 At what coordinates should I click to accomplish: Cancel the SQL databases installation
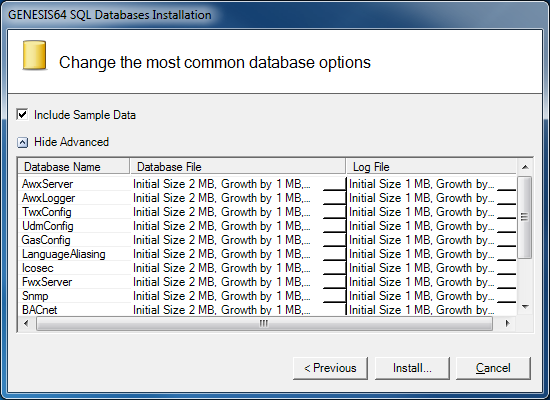coord(493,368)
